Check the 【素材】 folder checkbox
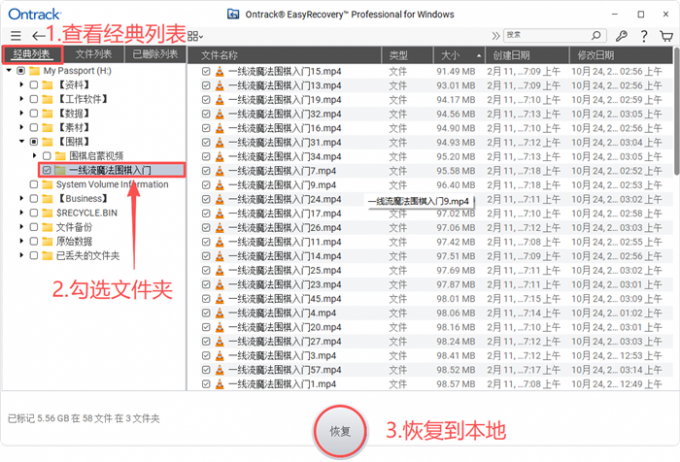The width and height of the screenshot is (680, 462). (34, 127)
